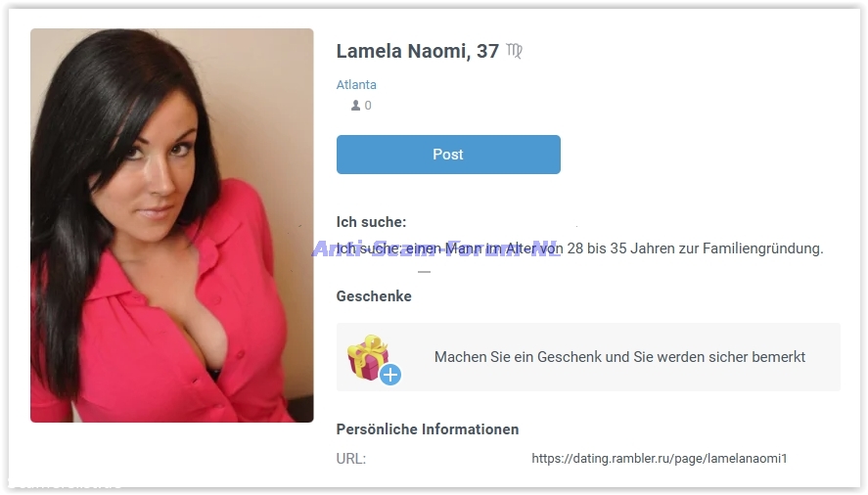This screenshot has width=868, height=495.
Task: Click the Lamela Naomi name heading
Action: point(403,51)
